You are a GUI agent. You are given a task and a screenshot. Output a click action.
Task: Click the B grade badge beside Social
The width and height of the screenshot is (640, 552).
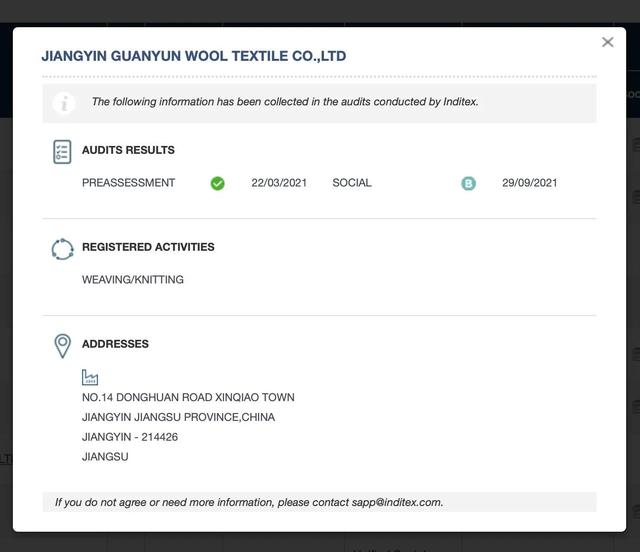pos(468,183)
